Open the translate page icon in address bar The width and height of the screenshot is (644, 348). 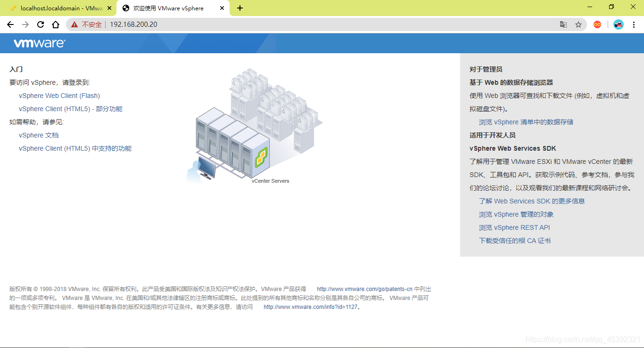tap(563, 24)
